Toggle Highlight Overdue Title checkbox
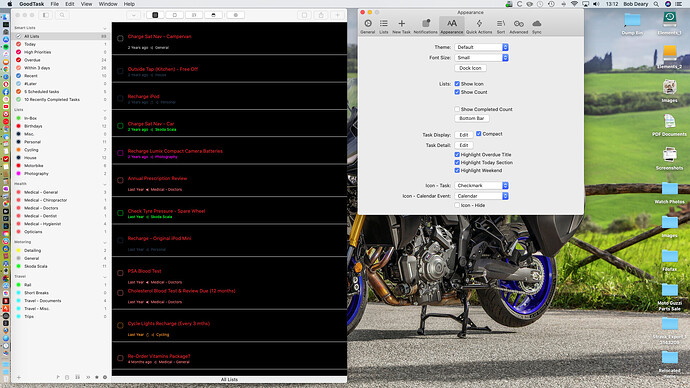The width and height of the screenshot is (690, 388). [457, 154]
